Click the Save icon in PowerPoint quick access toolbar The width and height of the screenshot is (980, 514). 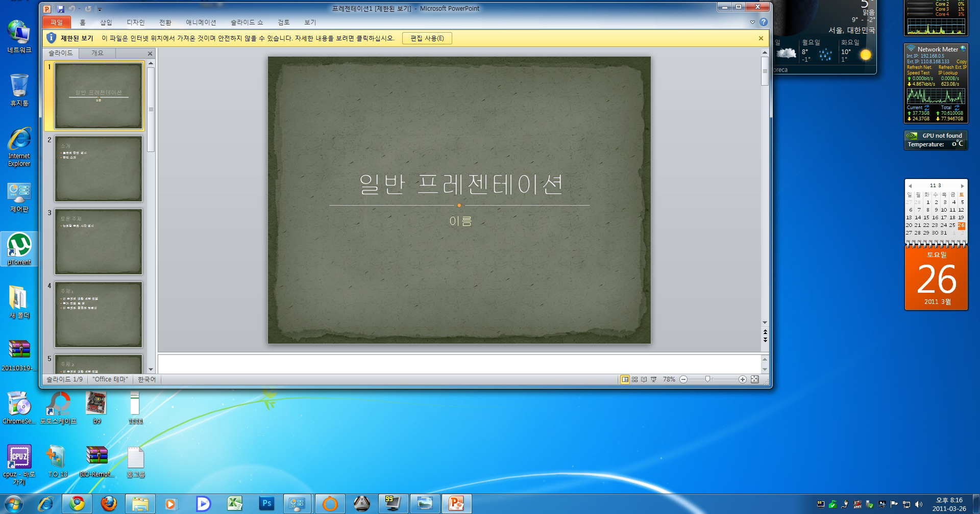(61, 9)
